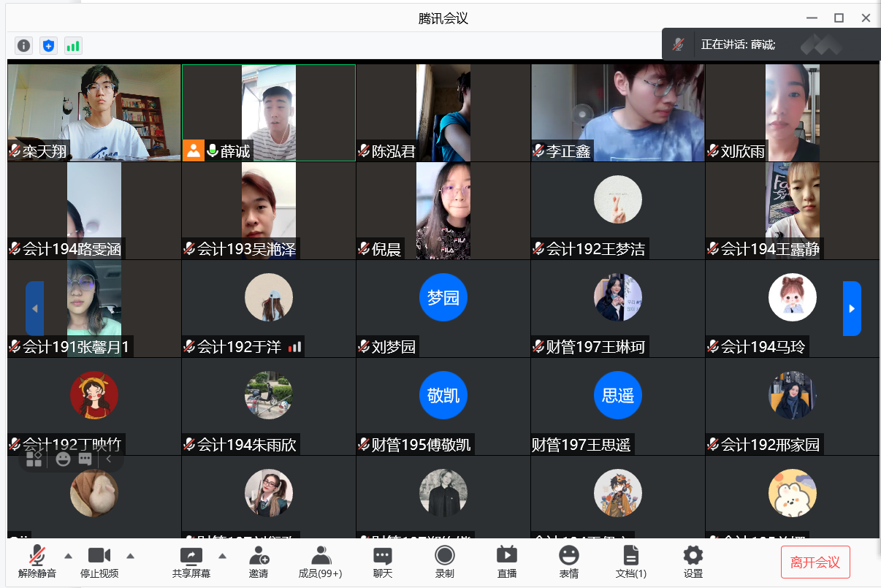Open 设置 settings gear
Screen dimensions: 881x588
tap(693, 562)
